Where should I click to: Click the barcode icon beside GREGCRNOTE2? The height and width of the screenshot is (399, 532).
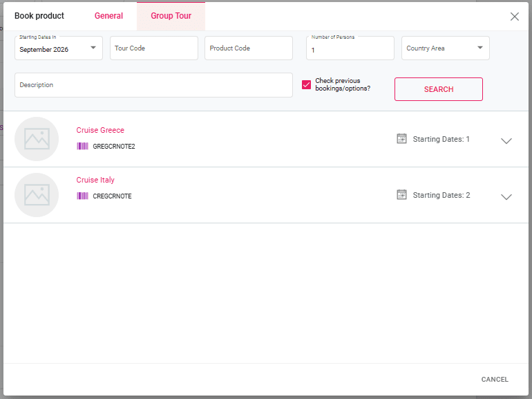[x=82, y=147]
